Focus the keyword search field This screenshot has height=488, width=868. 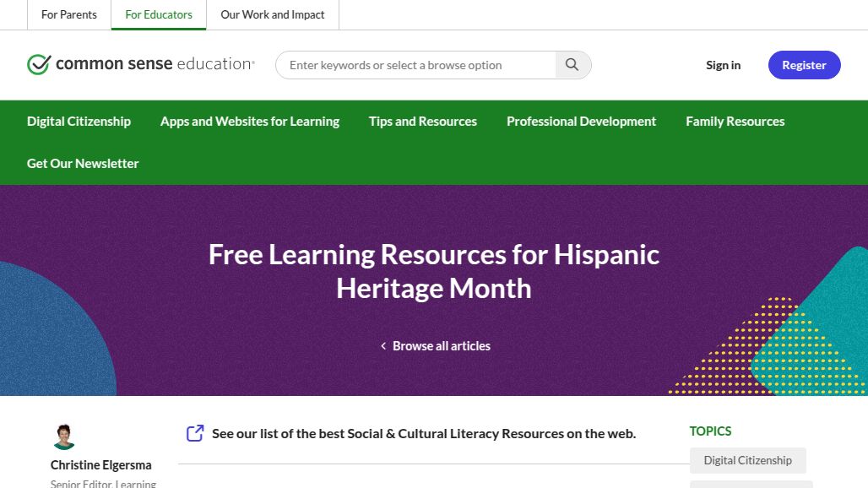[x=416, y=65]
